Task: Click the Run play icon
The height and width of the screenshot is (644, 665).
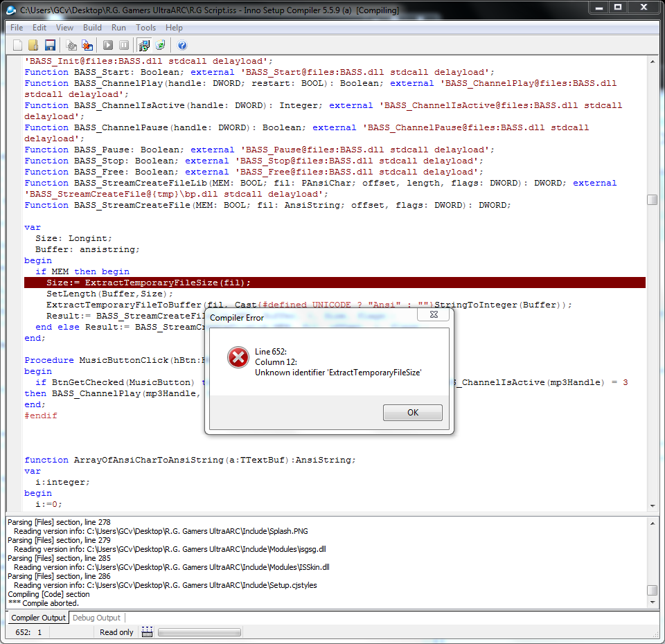Action: pyautogui.click(x=108, y=45)
